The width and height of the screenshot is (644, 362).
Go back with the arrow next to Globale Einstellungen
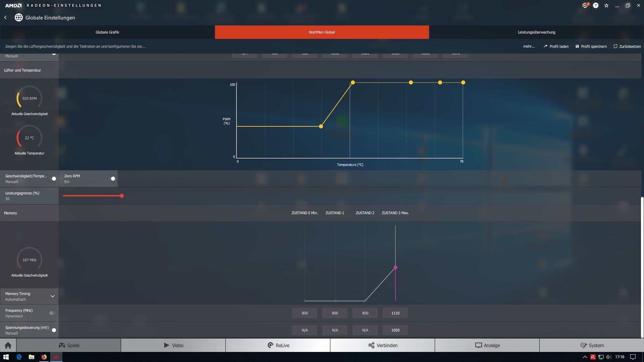(x=5, y=17)
